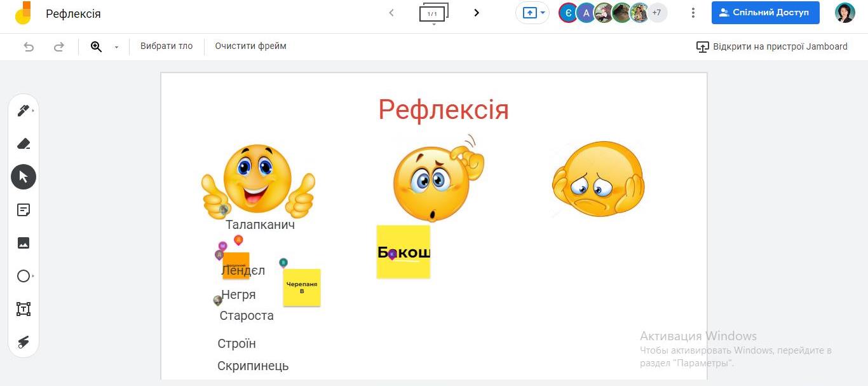Select the thumbs-up happy emoji image

258,181
